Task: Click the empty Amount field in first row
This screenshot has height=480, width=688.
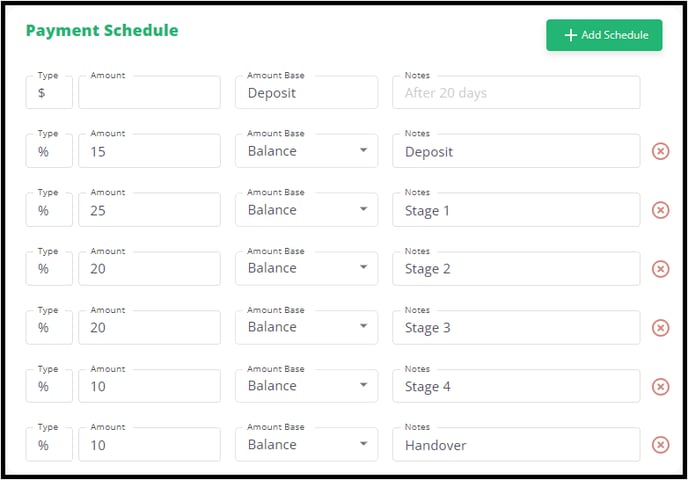Action: [149, 93]
